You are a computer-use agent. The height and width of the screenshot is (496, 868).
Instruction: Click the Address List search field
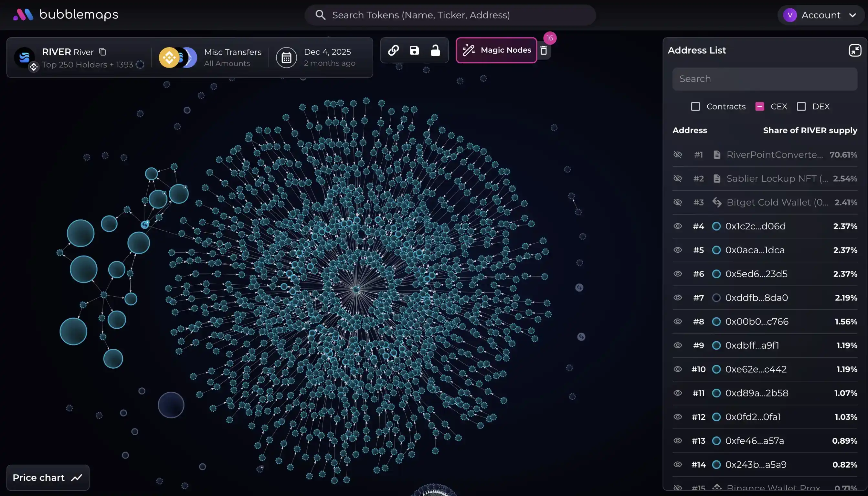pos(765,79)
